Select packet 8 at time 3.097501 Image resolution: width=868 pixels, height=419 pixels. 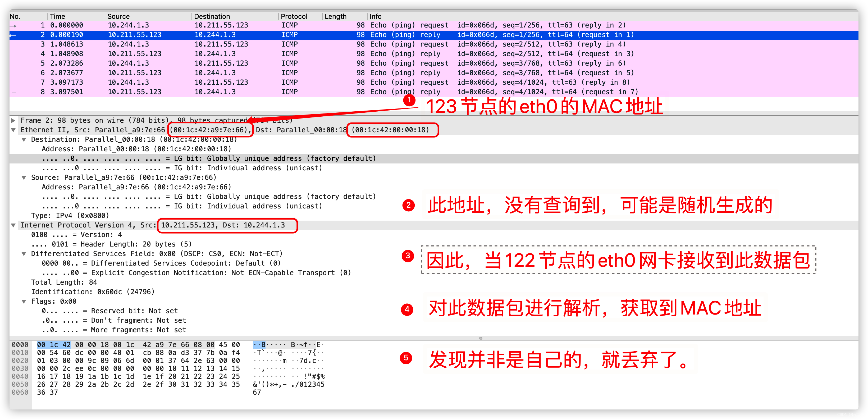coord(434,92)
